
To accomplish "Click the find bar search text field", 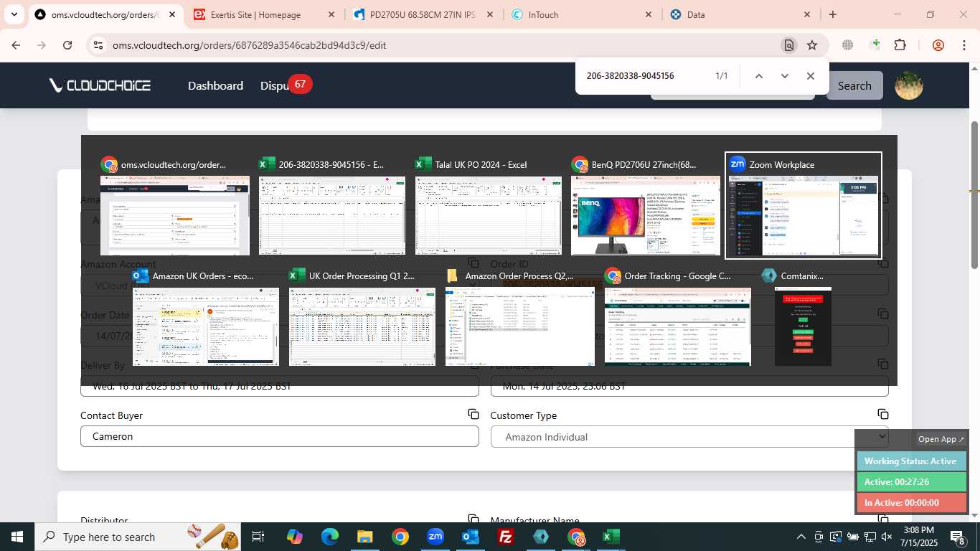I will [x=646, y=75].
